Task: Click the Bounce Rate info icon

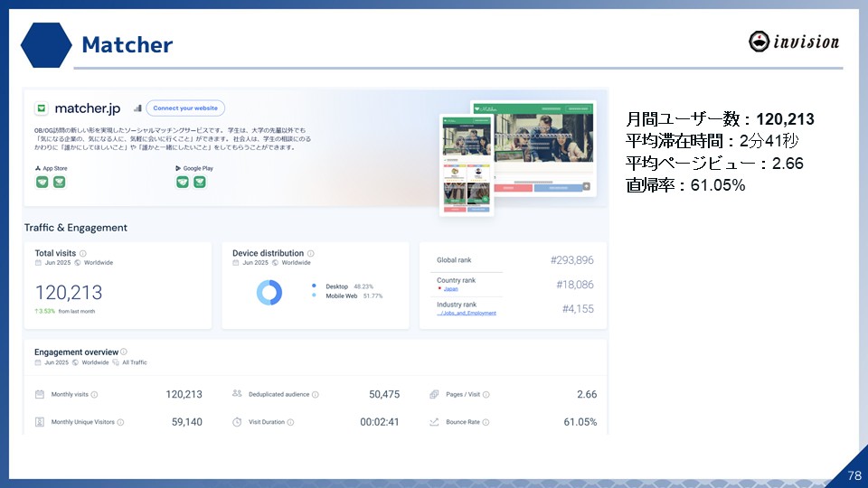Action: [486, 422]
